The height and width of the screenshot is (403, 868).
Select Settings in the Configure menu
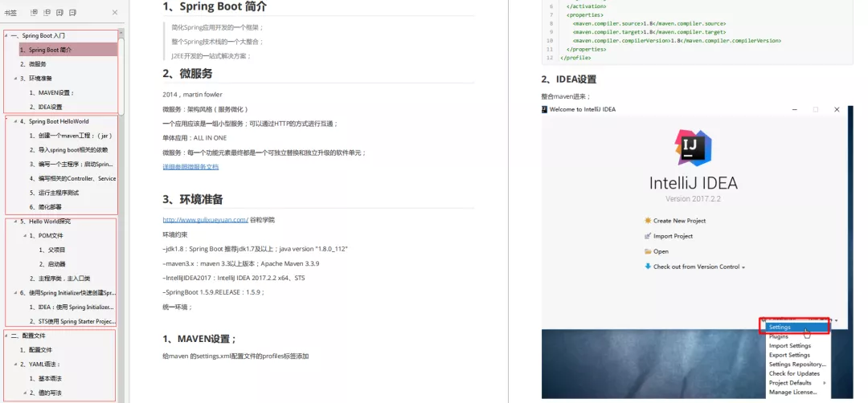click(780, 328)
